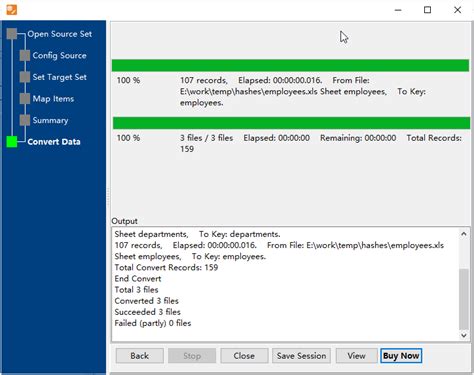The width and height of the screenshot is (474, 375).
Task: Click the Output scrollbar down arrow
Action: coord(464,335)
